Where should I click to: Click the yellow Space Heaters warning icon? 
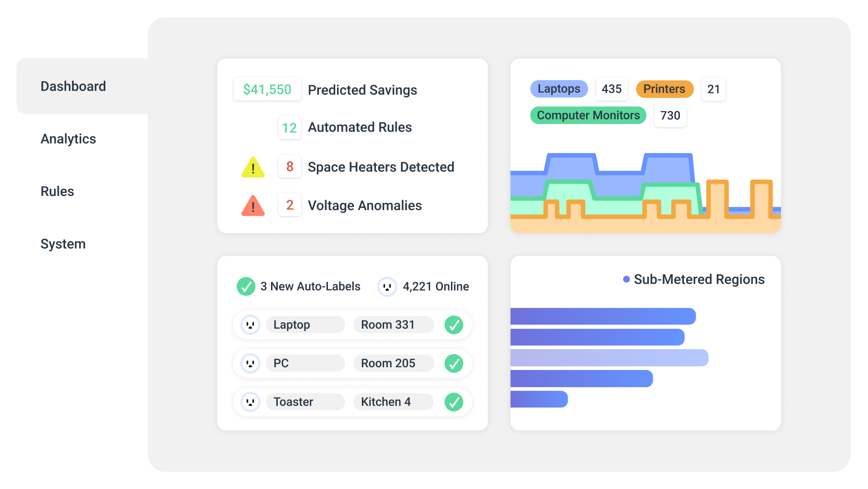click(253, 167)
